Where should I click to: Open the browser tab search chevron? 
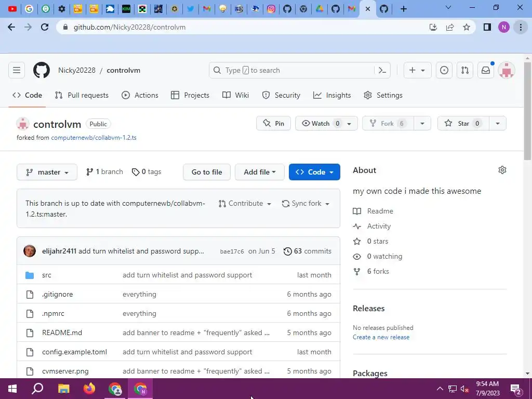pos(448,7)
